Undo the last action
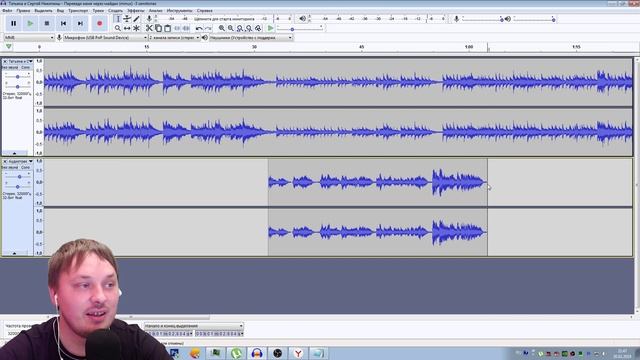 199,28
